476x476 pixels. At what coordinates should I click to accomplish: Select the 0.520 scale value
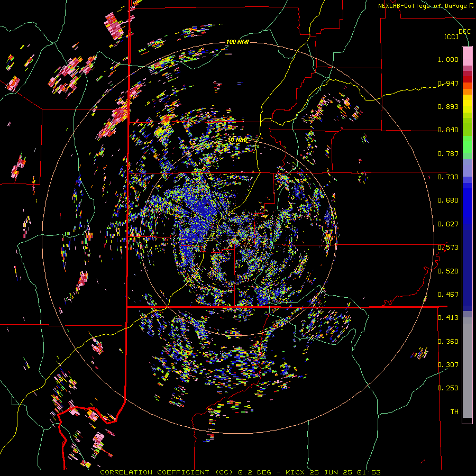pyautogui.click(x=448, y=271)
